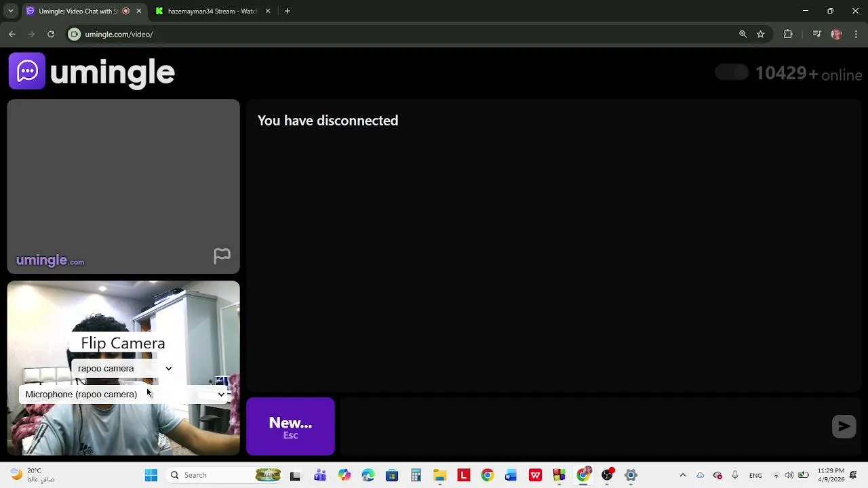The height and width of the screenshot is (488, 868).
Task: Open Microsoft Store from taskbar
Action: coord(392,475)
